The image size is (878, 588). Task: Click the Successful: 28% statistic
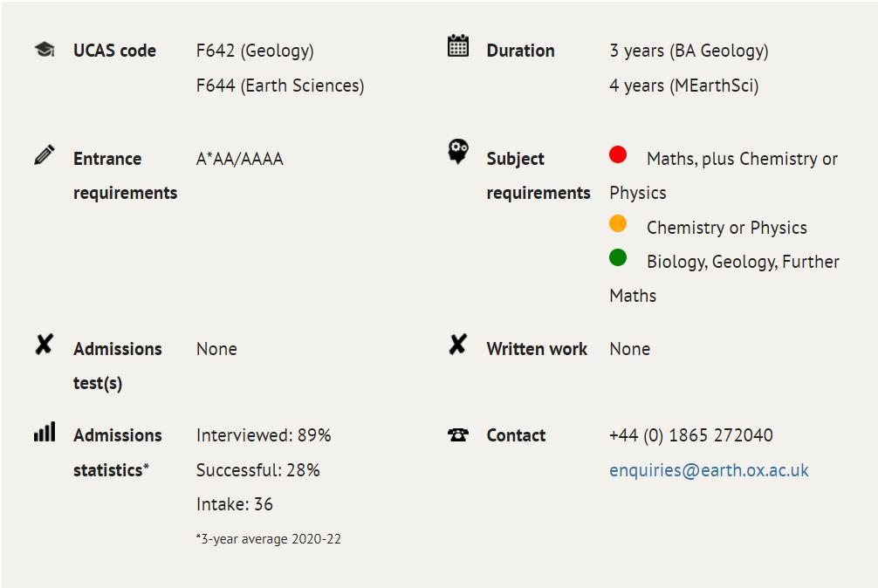point(258,470)
